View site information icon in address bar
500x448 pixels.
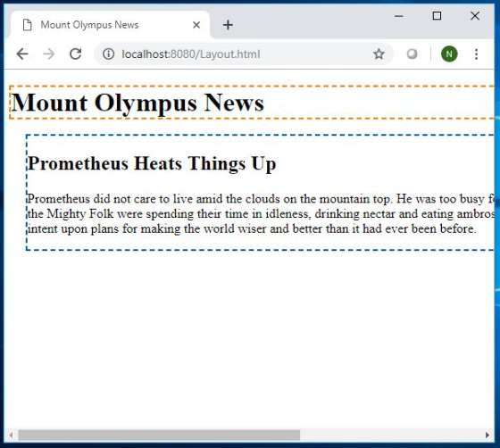click(x=108, y=54)
